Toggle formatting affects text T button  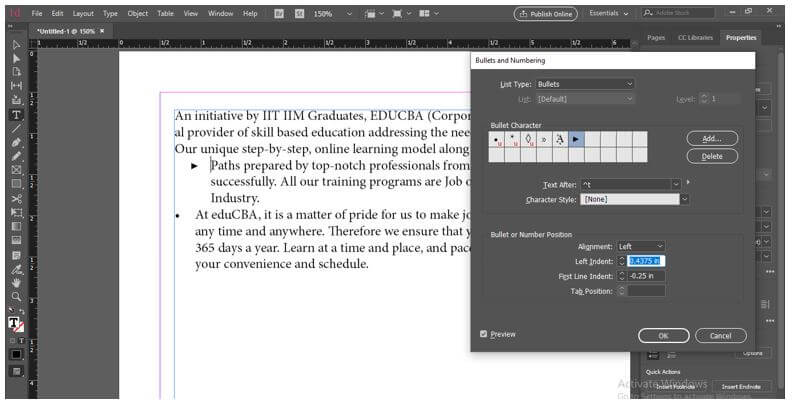[x=22, y=341]
